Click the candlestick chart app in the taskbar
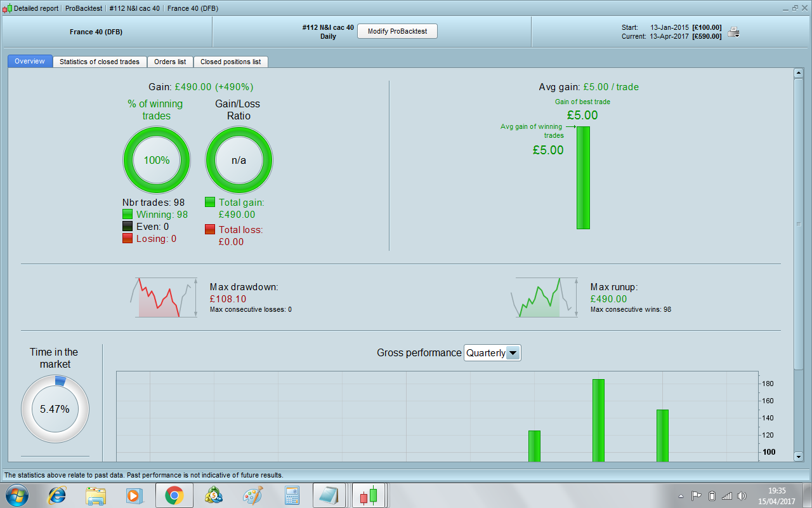 click(369, 495)
